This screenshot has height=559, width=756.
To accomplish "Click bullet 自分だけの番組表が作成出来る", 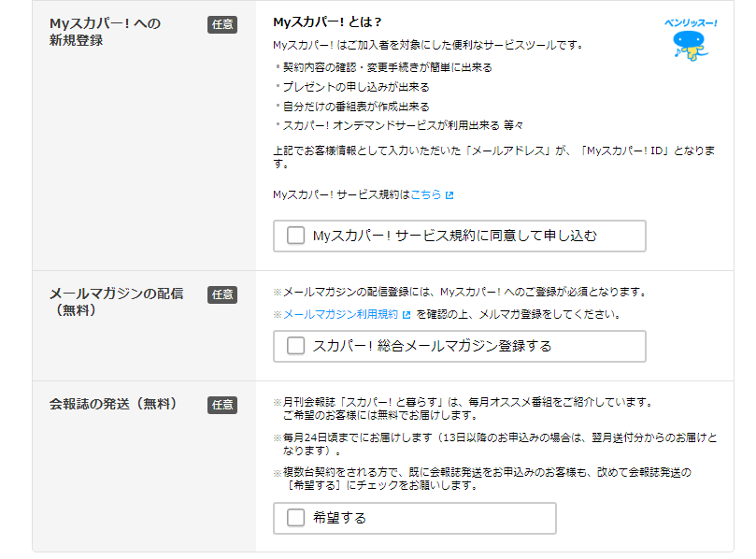I will tap(356, 107).
